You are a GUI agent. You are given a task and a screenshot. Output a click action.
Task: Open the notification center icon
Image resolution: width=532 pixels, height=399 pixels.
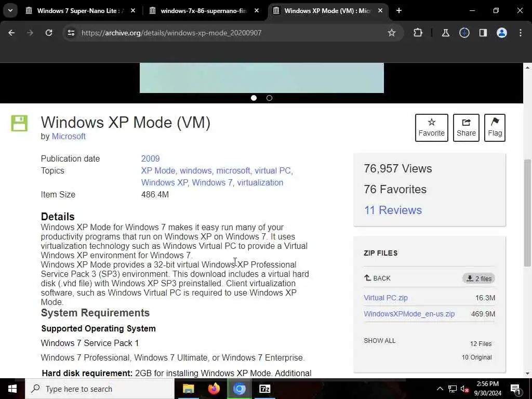516,389
